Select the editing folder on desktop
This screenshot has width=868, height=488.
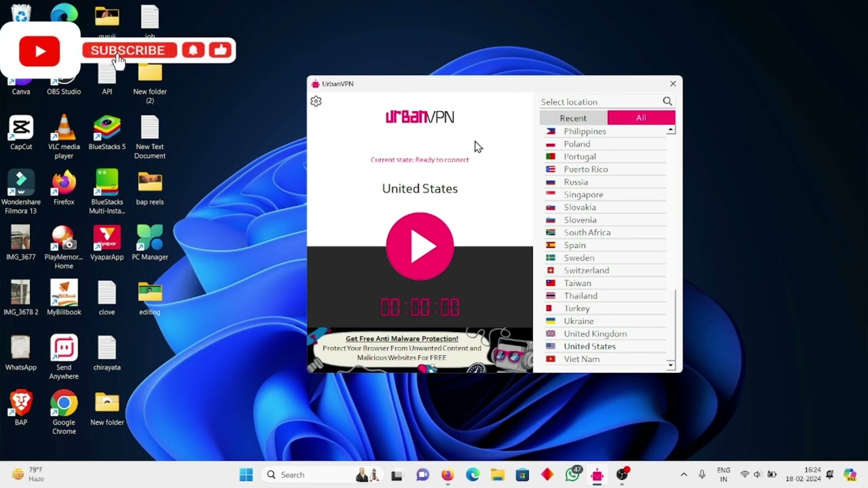pos(150,298)
